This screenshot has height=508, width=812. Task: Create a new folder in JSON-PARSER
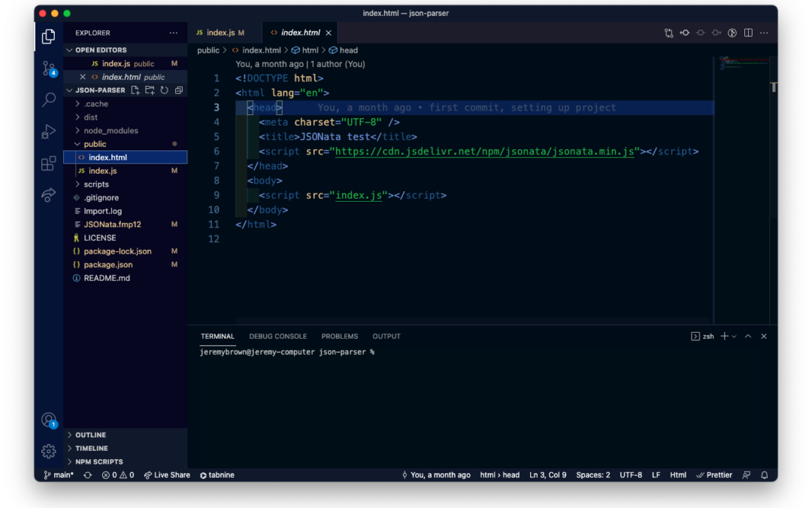[150, 90]
